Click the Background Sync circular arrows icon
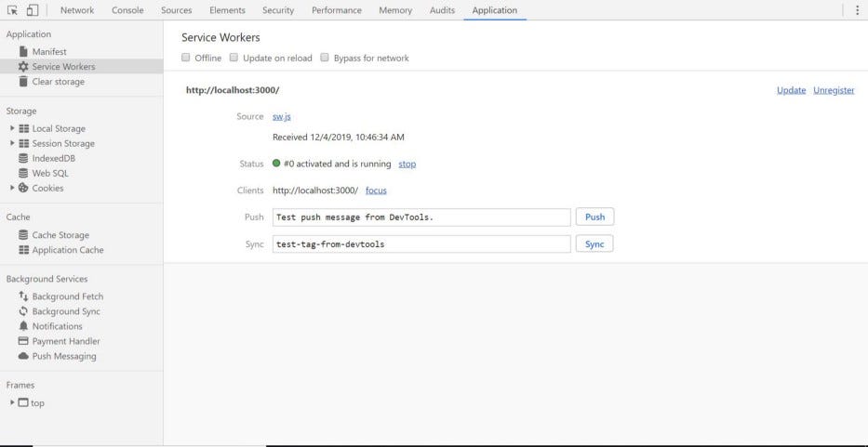 (x=23, y=311)
